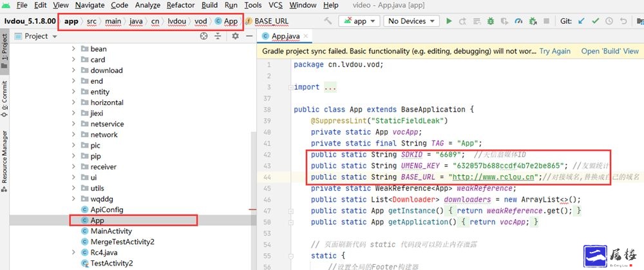Expand the bean folder
The height and width of the screenshot is (270, 644).
(73, 49)
